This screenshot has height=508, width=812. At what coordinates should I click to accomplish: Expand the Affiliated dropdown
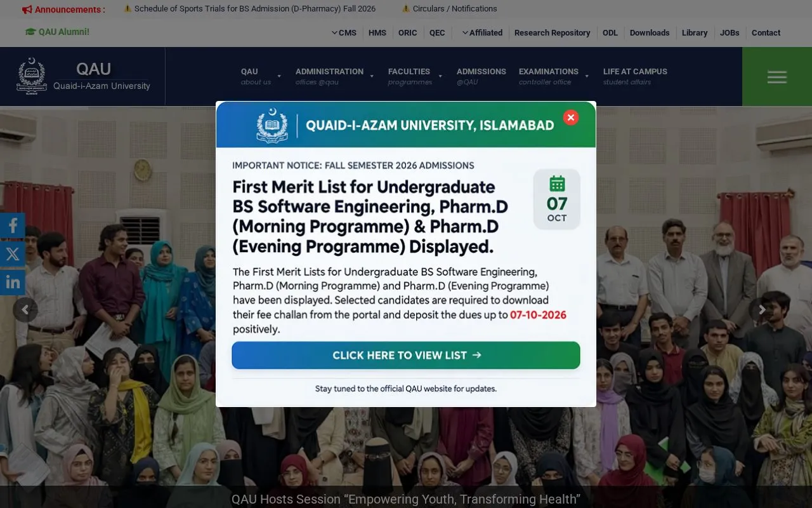point(482,33)
